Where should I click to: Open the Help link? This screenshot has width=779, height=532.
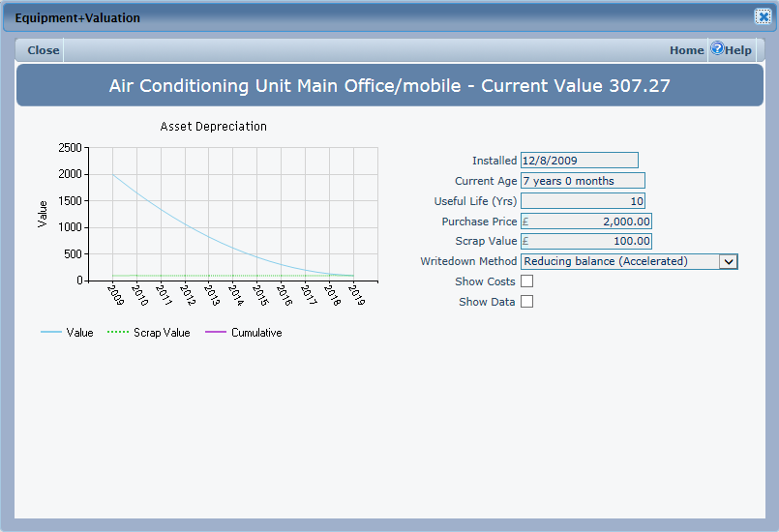[738, 50]
